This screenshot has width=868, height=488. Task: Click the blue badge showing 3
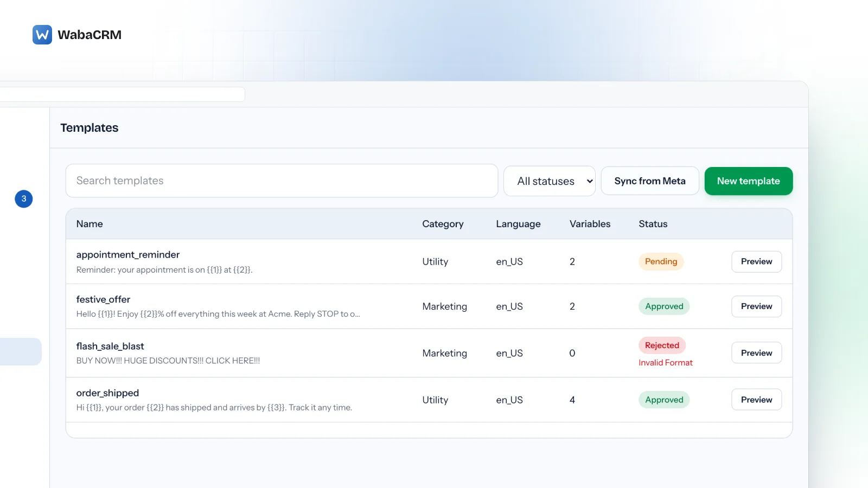coord(24,199)
